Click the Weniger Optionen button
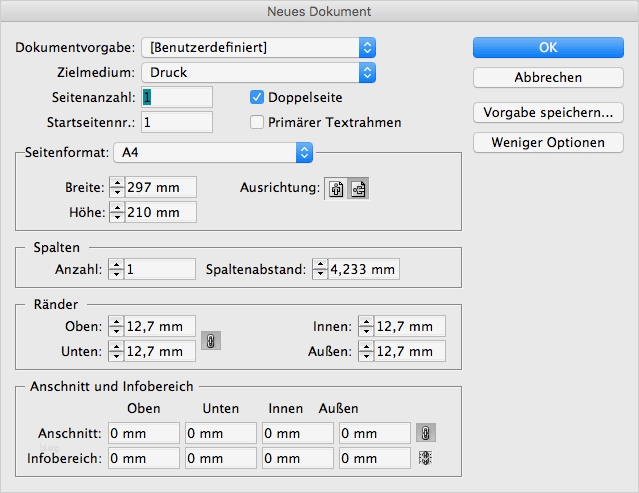The image size is (639, 493). [548, 143]
